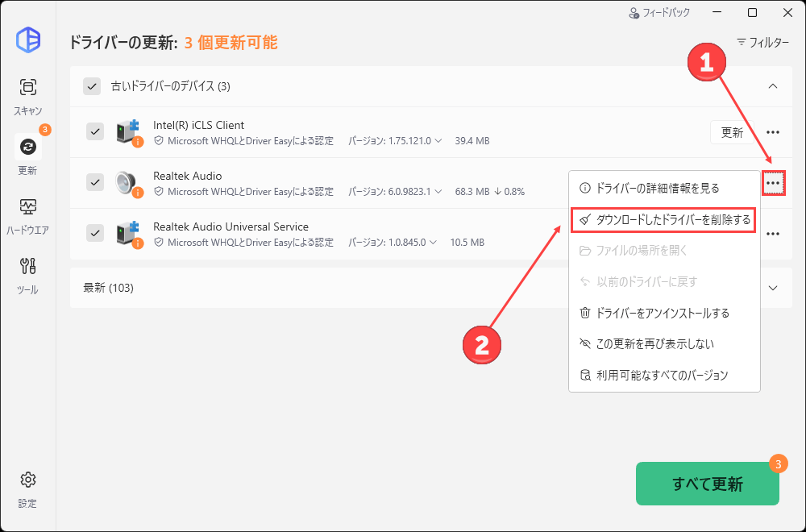Click the 3 個更新可能 heading text
Screen dimensions: 806x532
pos(231,42)
